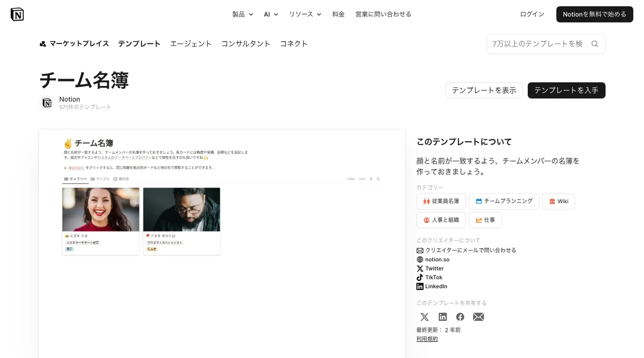
Task: Click the building icon on Wiki tag
Action: tap(552, 201)
